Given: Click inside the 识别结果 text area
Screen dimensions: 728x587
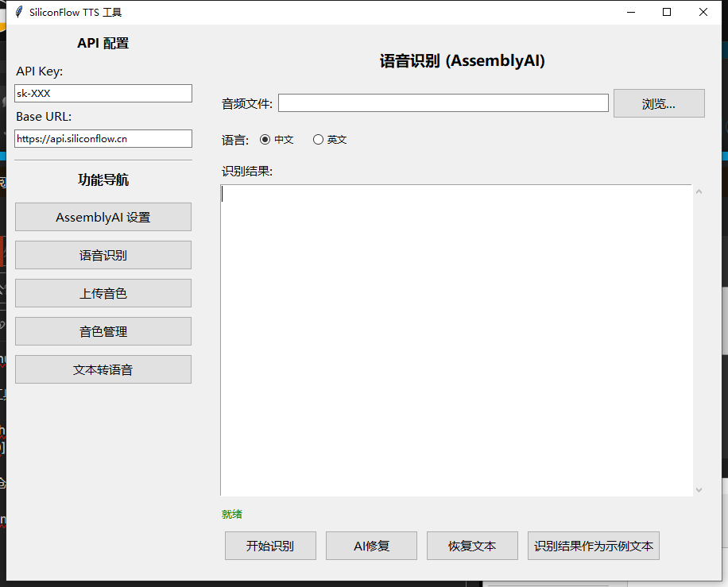Looking at the screenshot, I should [457, 340].
